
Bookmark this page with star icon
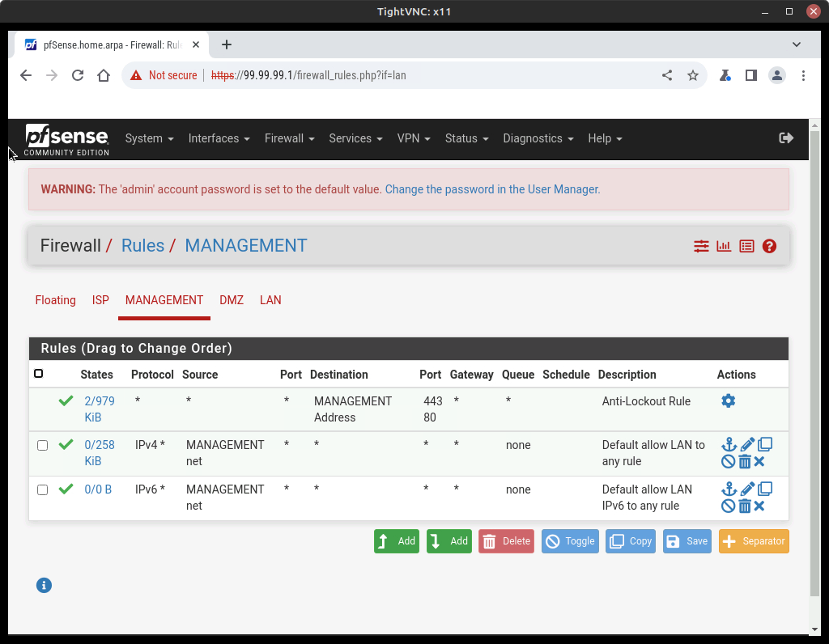[x=693, y=75]
